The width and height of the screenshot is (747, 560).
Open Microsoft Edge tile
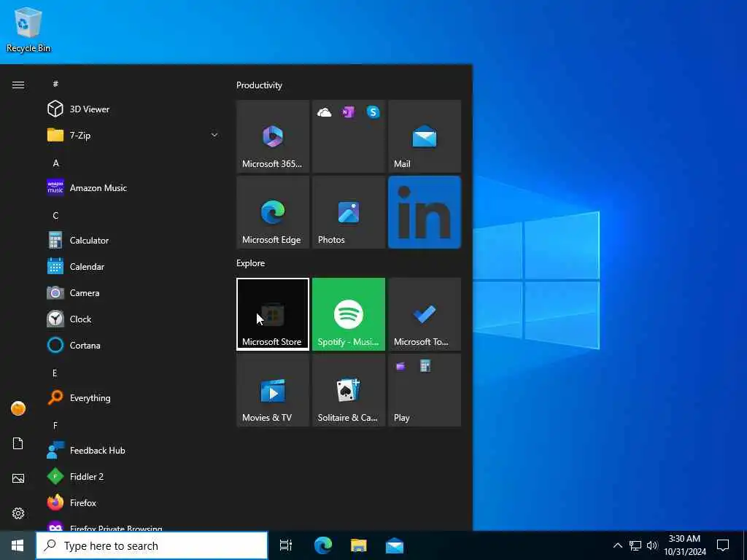pos(273,212)
